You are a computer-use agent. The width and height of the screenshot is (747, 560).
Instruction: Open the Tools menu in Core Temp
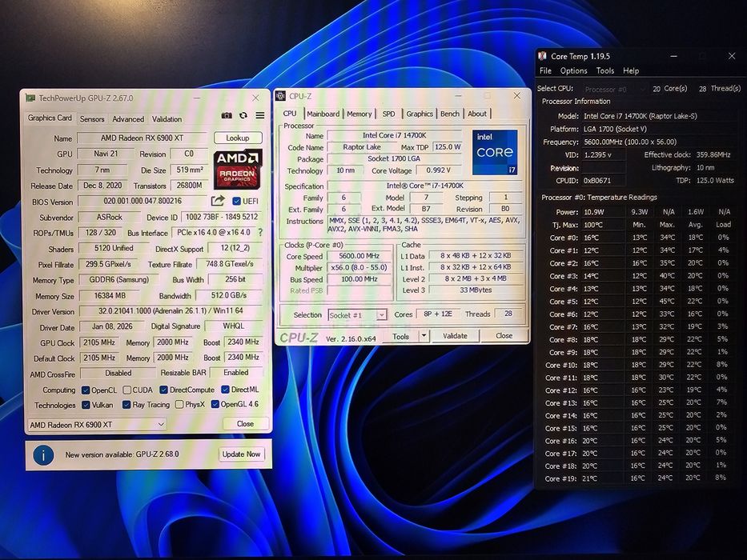[x=605, y=70]
